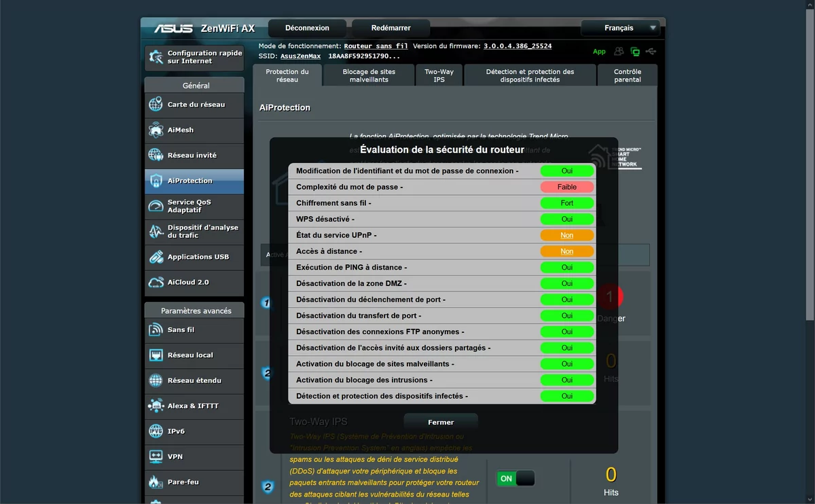Click the firmware version 3.0.0.4.386_25524 link
This screenshot has width=815, height=504.
click(x=518, y=46)
